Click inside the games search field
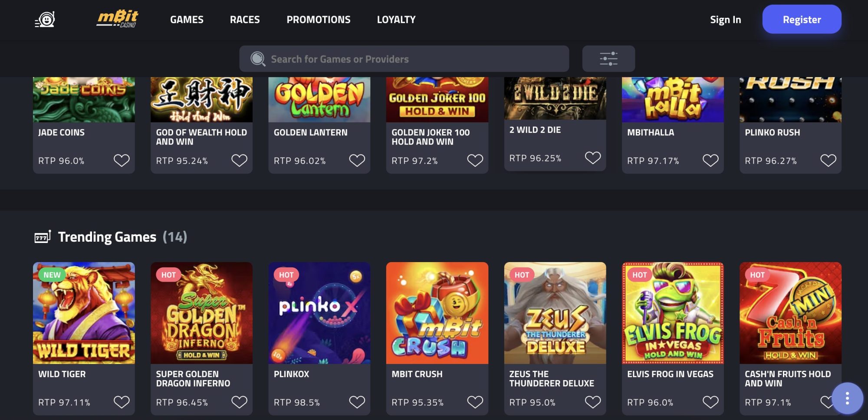This screenshot has width=868, height=420. (x=404, y=59)
